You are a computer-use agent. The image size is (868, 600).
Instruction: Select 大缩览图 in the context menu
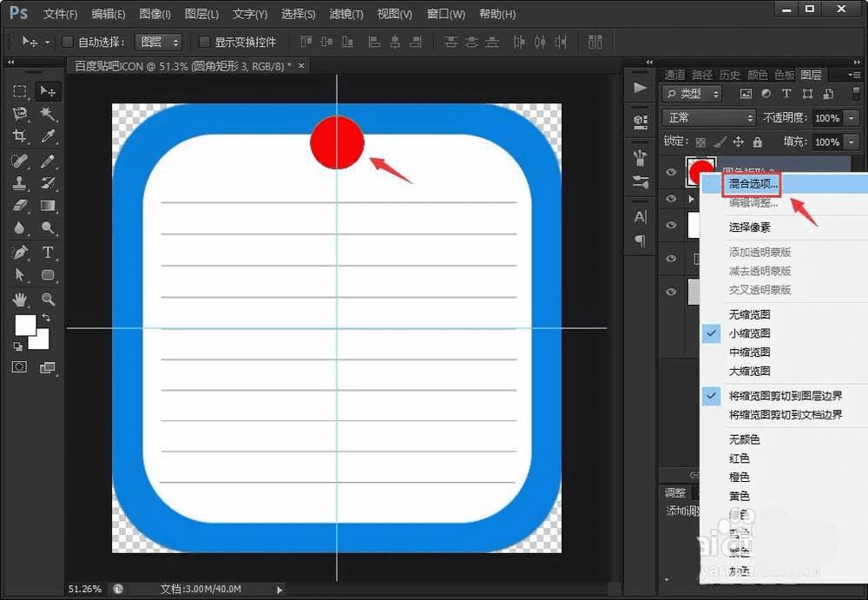749,372
